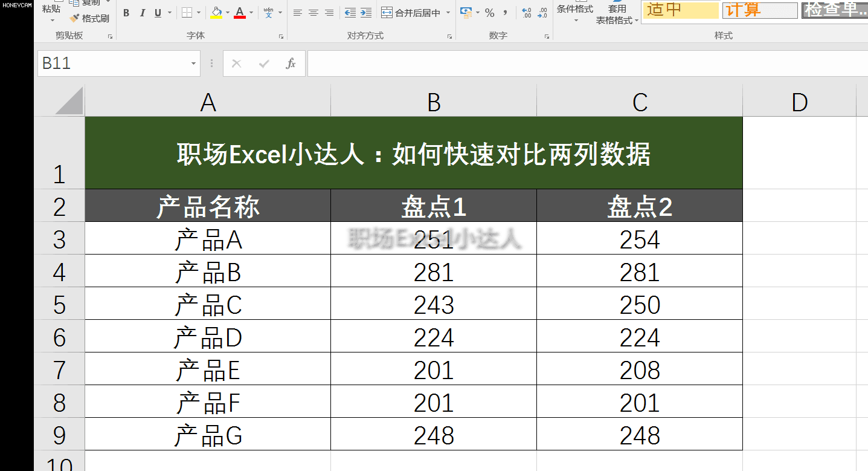Select row 9 header
The image size is (868, 471).
pos(59,435)
